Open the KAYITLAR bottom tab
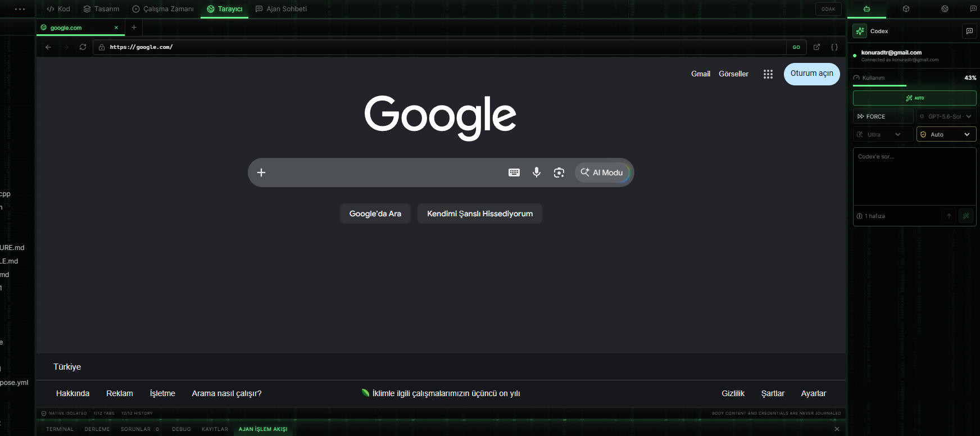 point(215,429)
